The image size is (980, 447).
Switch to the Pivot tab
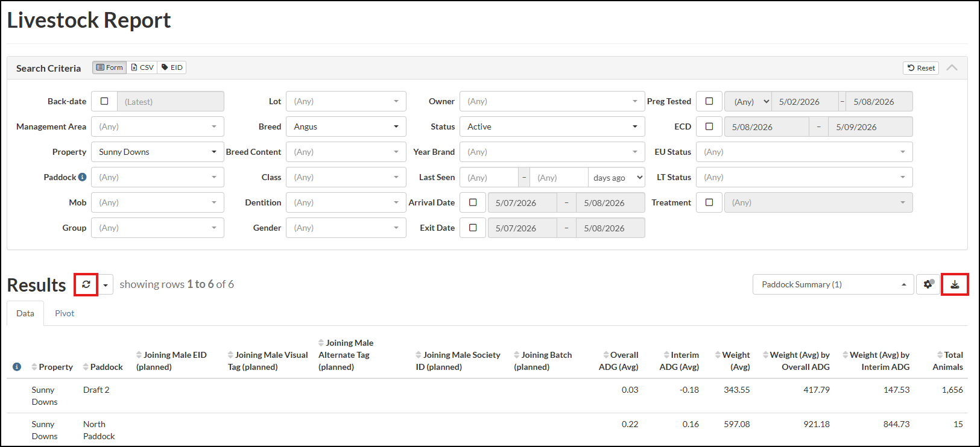pyautogui.click(x=65, y=313)
